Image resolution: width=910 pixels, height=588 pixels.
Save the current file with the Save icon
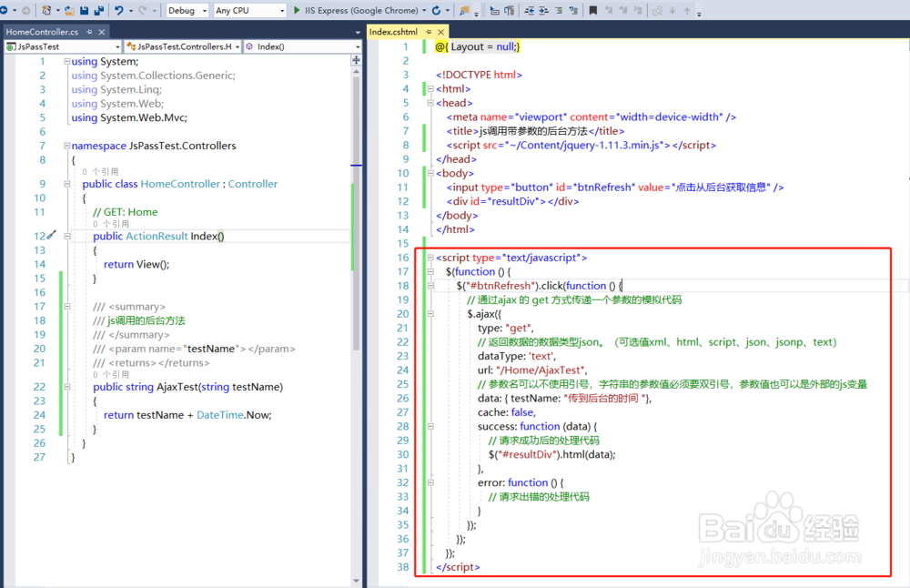click(x=84, y=10)
